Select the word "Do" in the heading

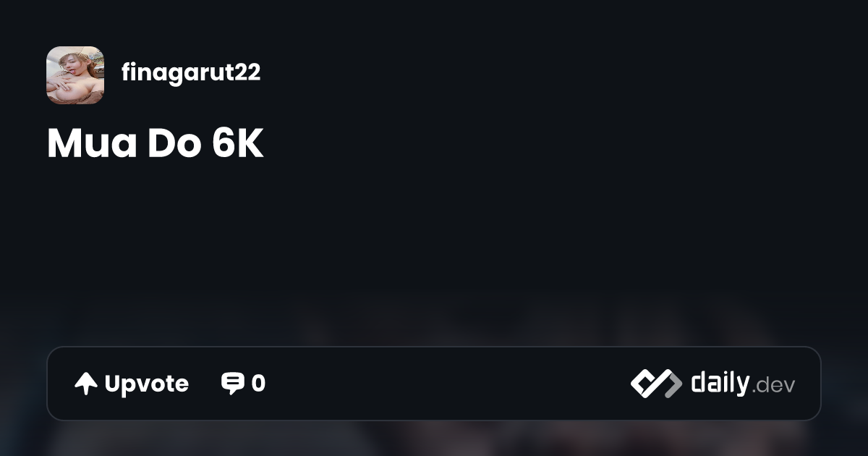(175, 145)
